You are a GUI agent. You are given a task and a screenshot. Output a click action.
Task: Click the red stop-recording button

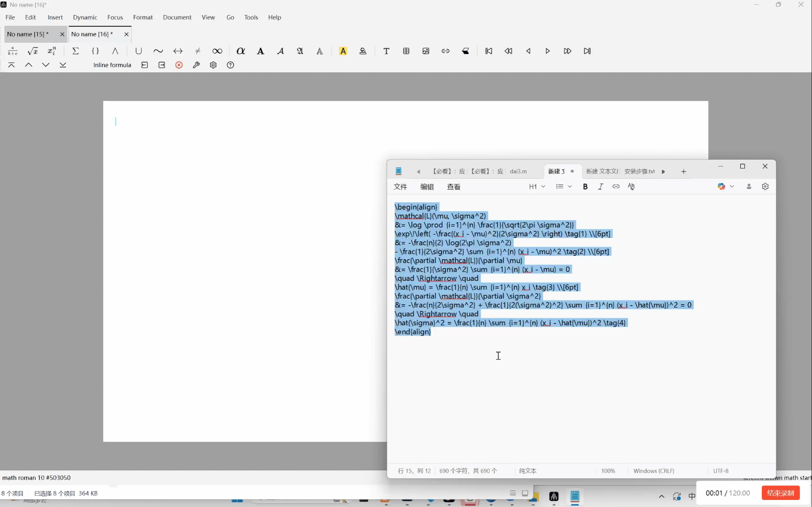click(x=781, y=493)
